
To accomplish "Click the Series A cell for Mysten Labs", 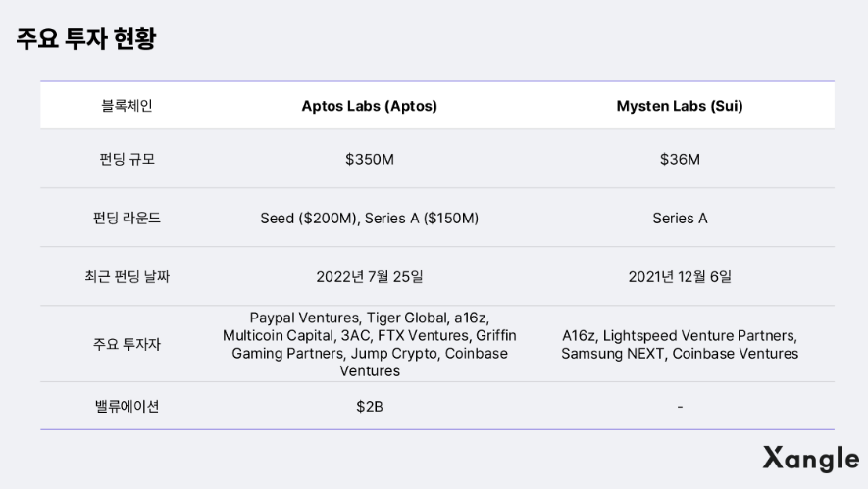I will tap(679, 218).
